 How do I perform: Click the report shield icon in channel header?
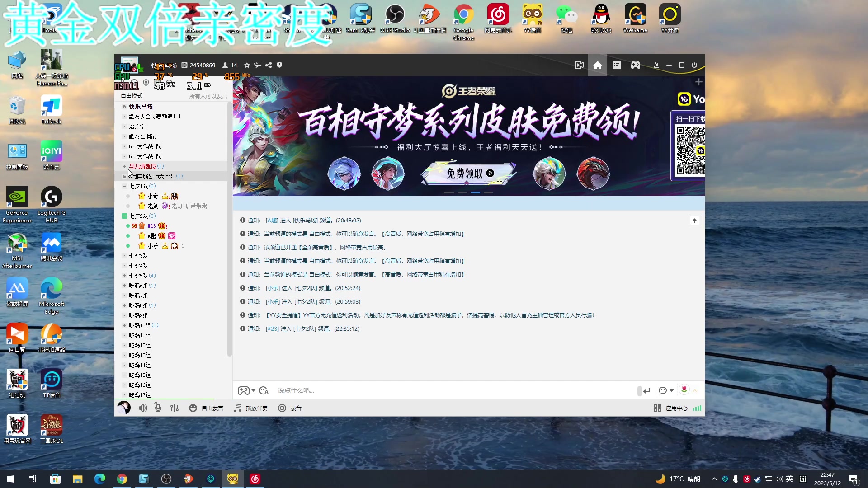[x=279, y=65]
